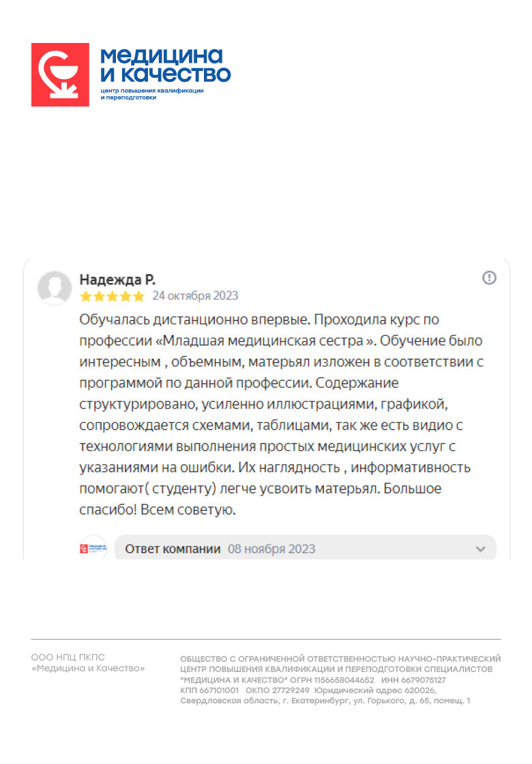532x764 pixels.
Task: Click the МЕДИЦИНА И КАЧЕСТВО header title text
Action: (166, 65)
